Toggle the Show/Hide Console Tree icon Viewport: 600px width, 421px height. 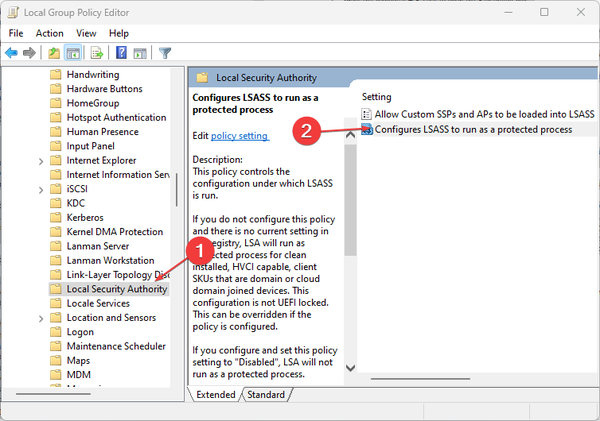(73, 53)
